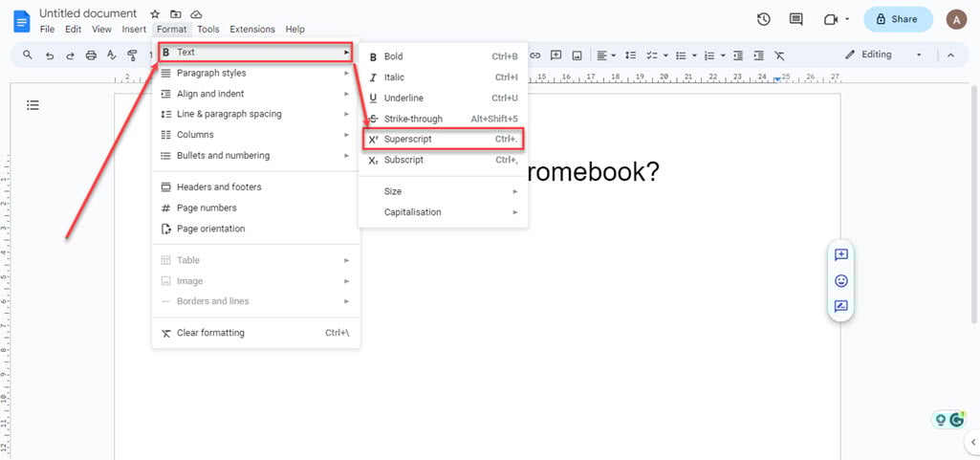Open the bulleted list dropdown arrow
This screenshot has height=460, width=980.
[694, 55]
